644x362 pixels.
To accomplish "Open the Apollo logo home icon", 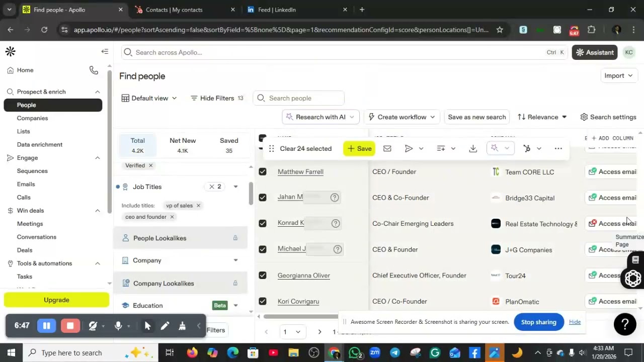I will tap(10, 52).
